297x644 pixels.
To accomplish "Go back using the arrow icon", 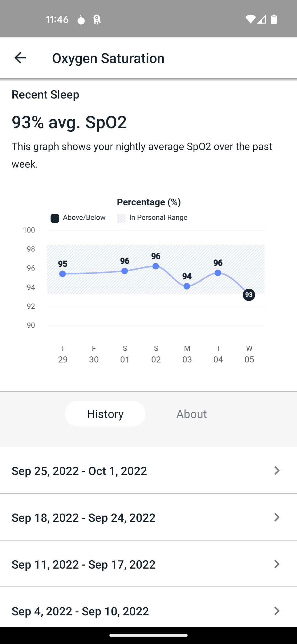I will pyautogui.click(x=20, y=58).
